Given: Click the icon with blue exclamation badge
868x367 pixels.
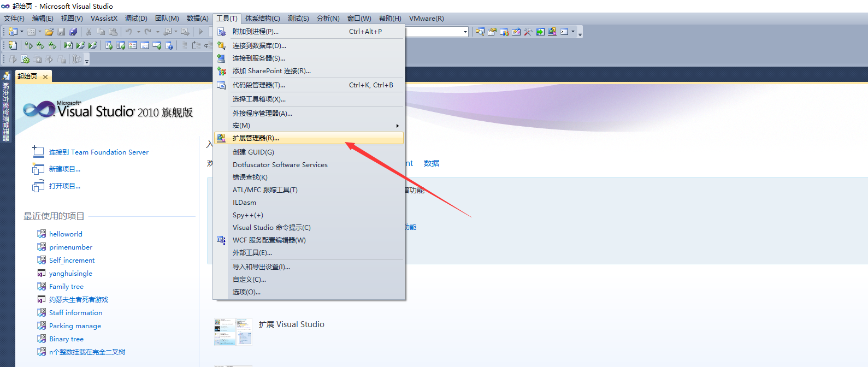Looking at the screenshot, I should pos(169,45).
